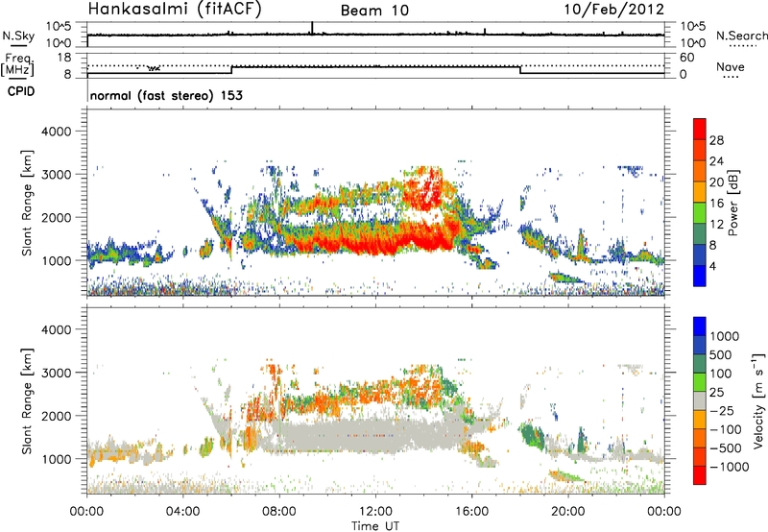Click the "60" Nave axis tick label
Screen dimensions: 768x532
687,58
